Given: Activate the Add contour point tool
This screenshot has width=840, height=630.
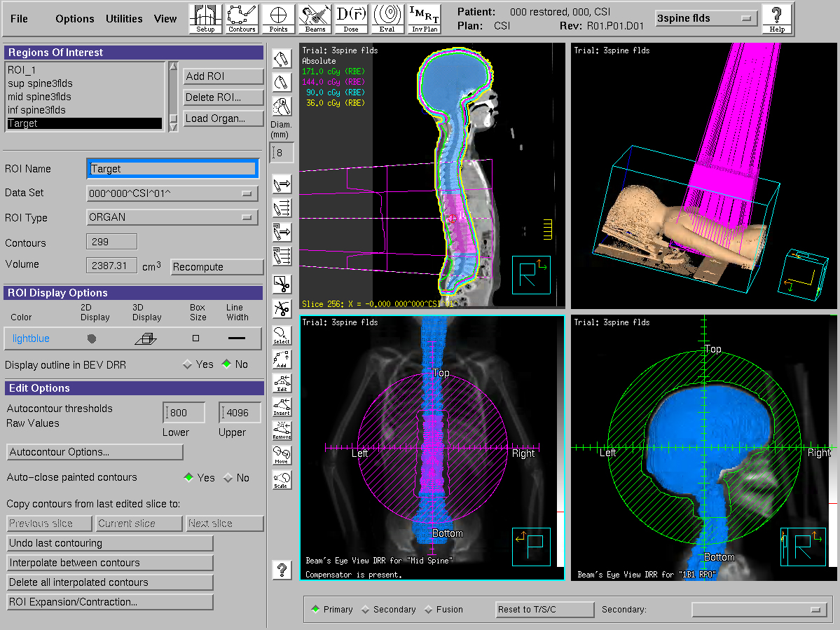Looking at the screenshot, I should coord(282,359).
